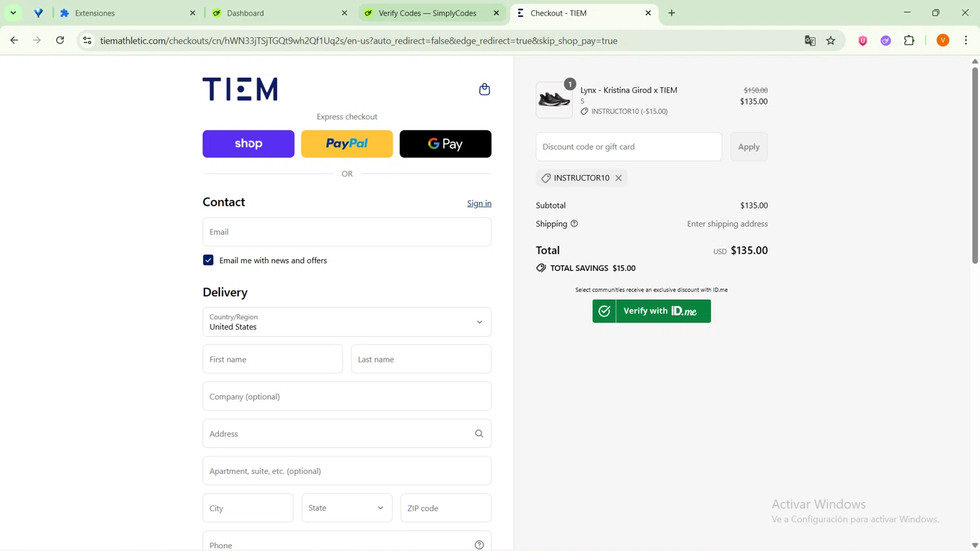Bookmark this page with star icon
Viewport: 980px width, 551px height.
[x=831, y=40]
